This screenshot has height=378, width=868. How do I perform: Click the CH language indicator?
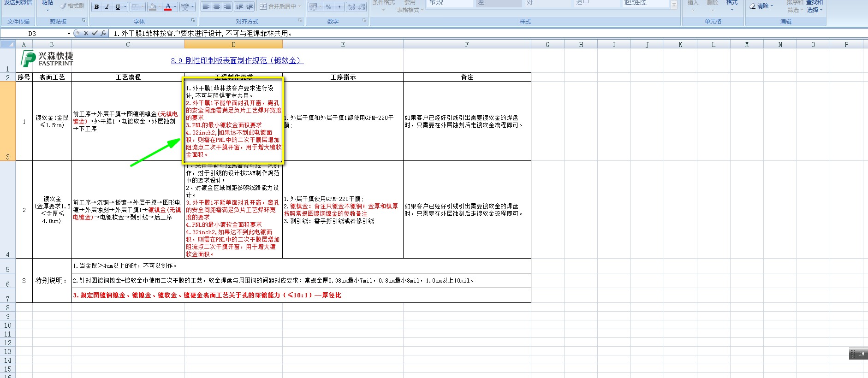858,354
